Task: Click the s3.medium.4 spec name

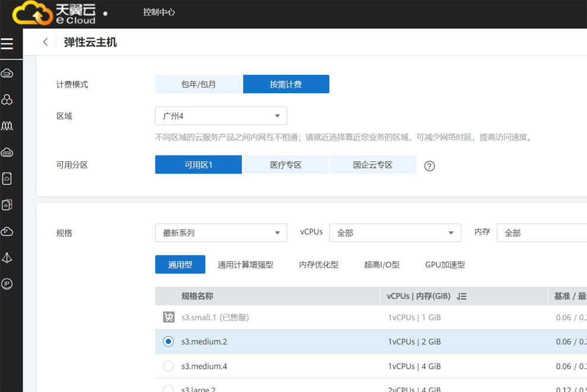Action: (204, 366)
